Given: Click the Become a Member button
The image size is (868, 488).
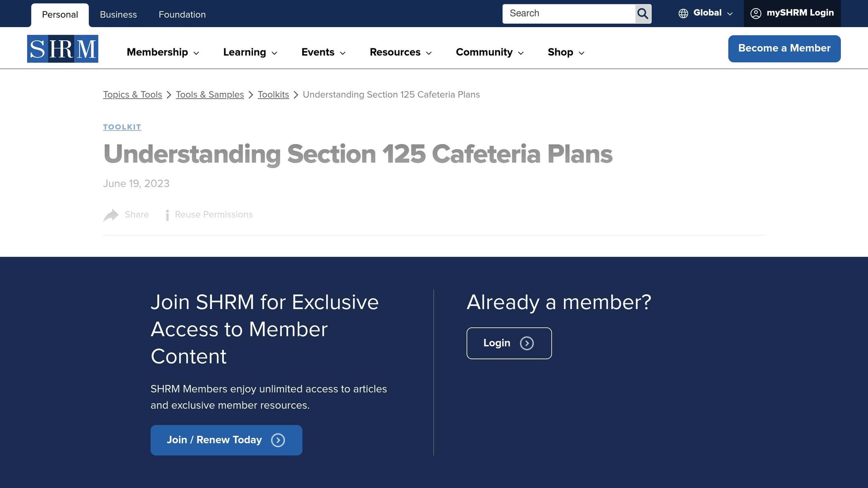Looking at the screenshot, I should [784, 48].
